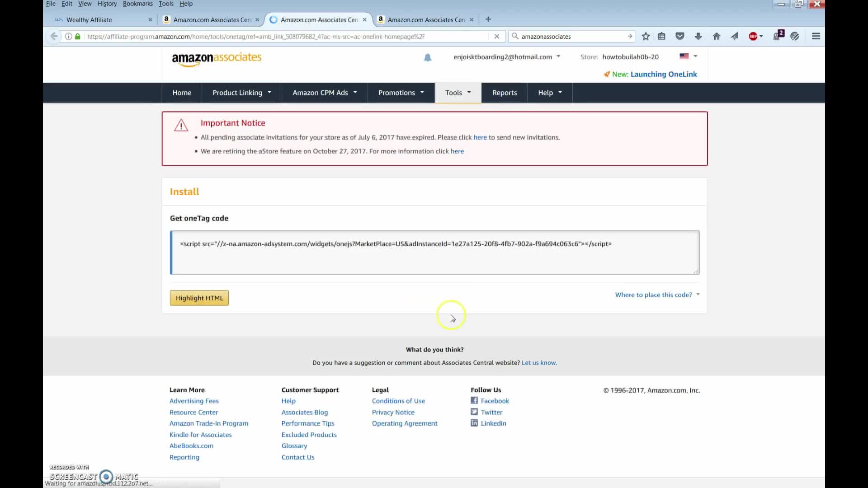This screenshot has width=868, height=488.
Task: Open the Kindle for Associates link
Action: point(200,435)
